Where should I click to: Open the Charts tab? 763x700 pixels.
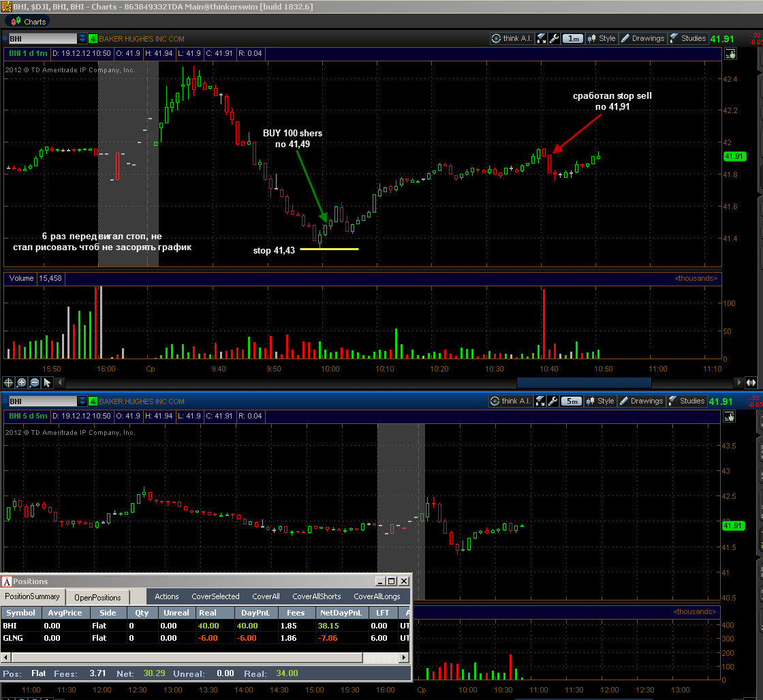[29, 21]
